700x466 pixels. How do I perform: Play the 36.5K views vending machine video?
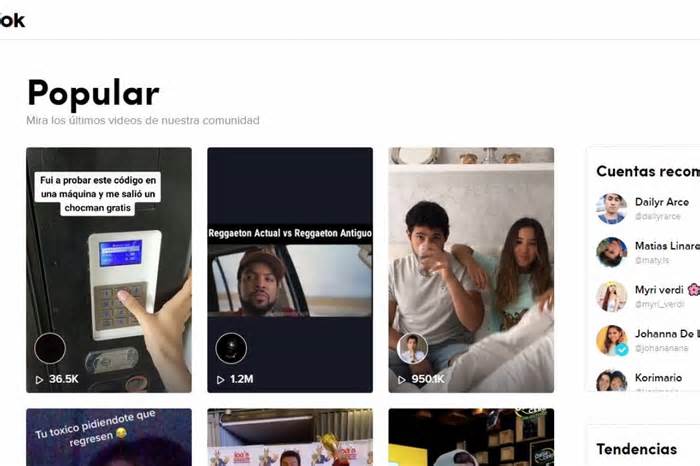point(109,270)
